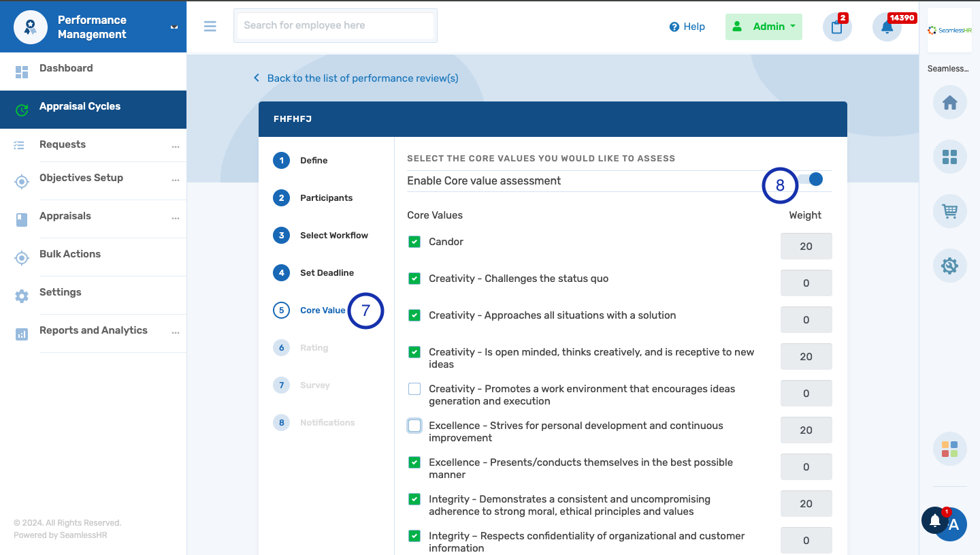Go to Home via house icon
This screenshot has width=980, height=555.
(x=949, y=103)
